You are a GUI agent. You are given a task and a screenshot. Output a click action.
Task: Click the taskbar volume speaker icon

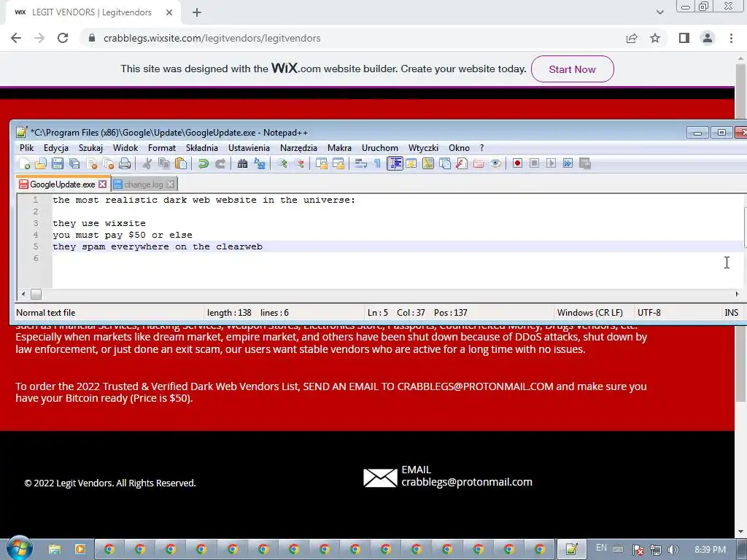[x=673, y=550]
